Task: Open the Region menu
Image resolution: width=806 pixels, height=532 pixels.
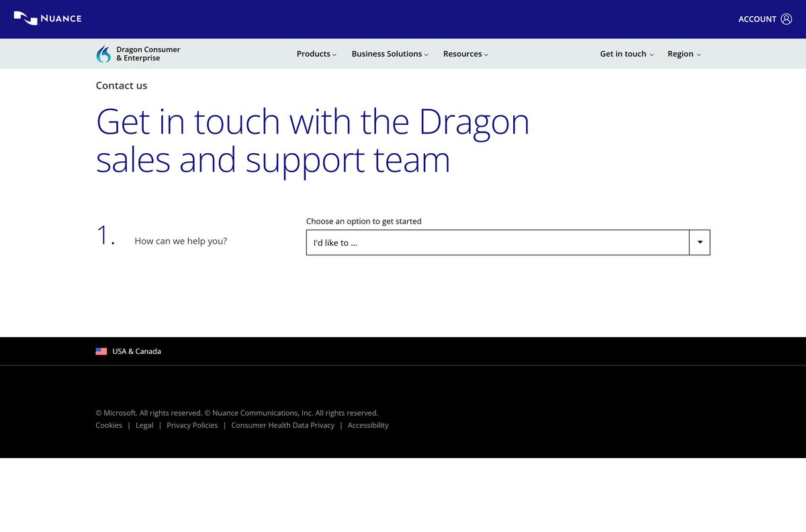Action: click(x=684, y=54)
